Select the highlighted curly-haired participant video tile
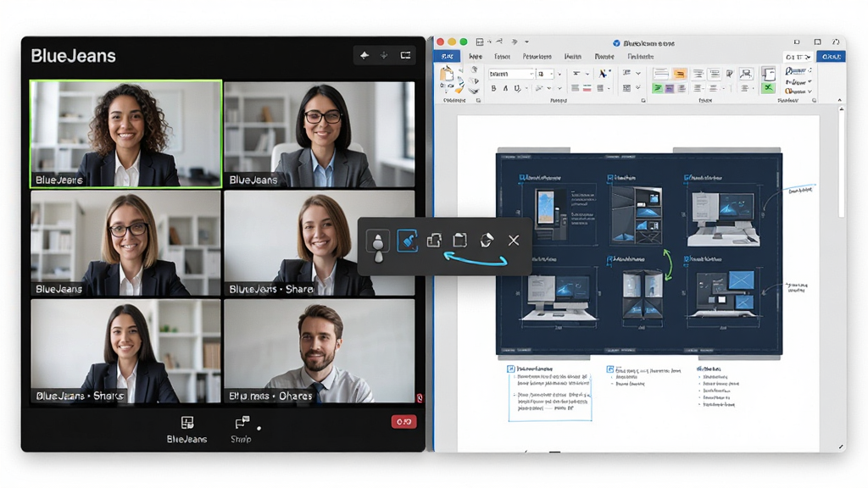Screen dimensions: 868x488 tap(126, 134)
